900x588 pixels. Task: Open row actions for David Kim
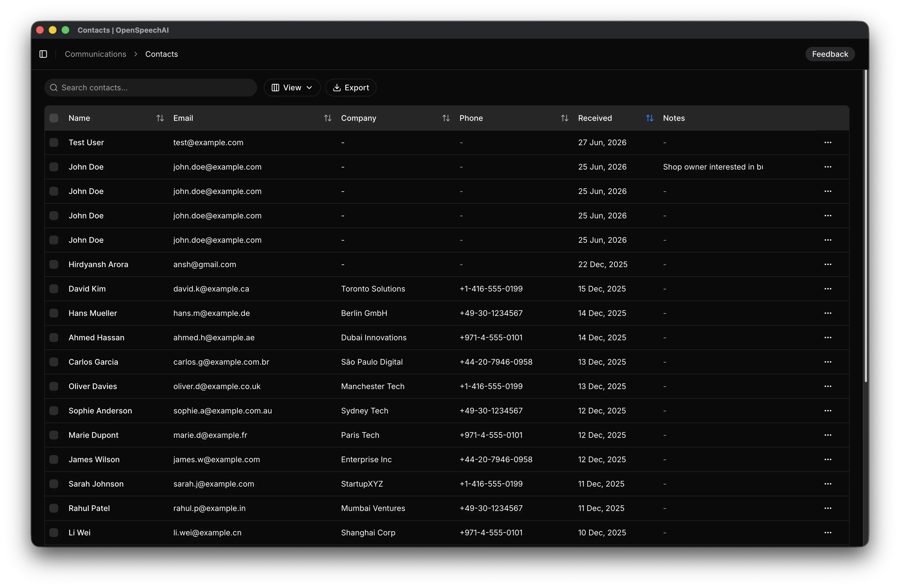pos(827,289)
